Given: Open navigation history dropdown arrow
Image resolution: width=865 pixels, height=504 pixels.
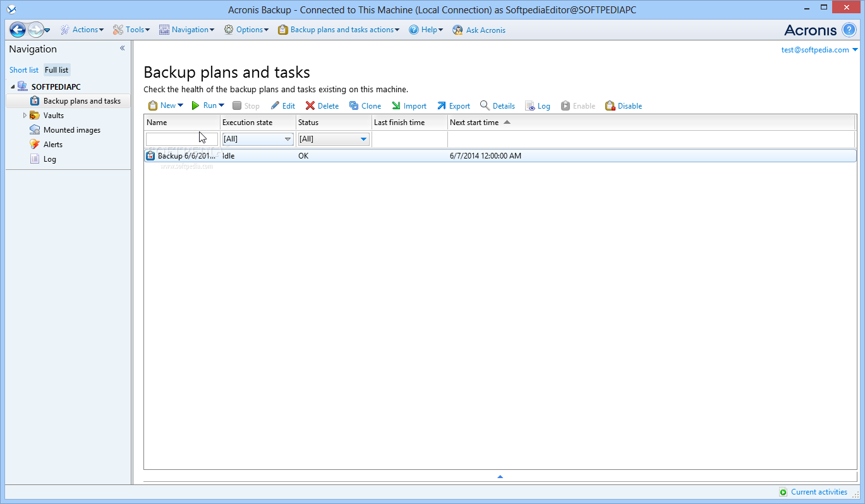Looking at the screenshot, I should 47,30.
